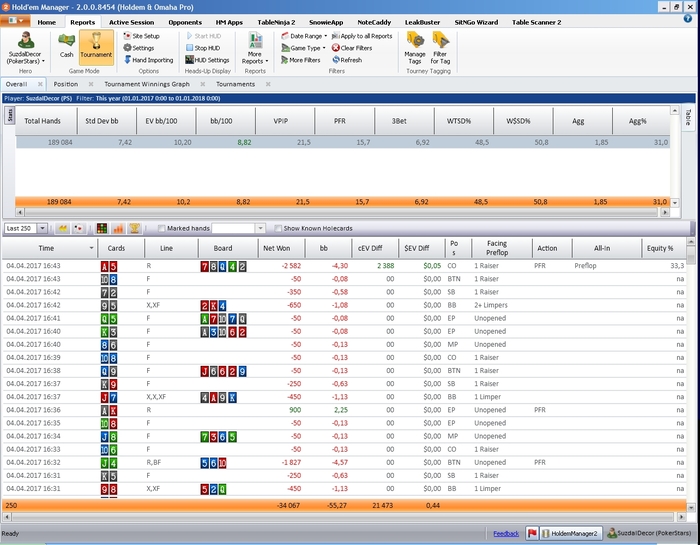The height and width of the screenshot is (545, 700).
Task: Click the hands list horizontal scrollbar
Action: tap(343, 517)
